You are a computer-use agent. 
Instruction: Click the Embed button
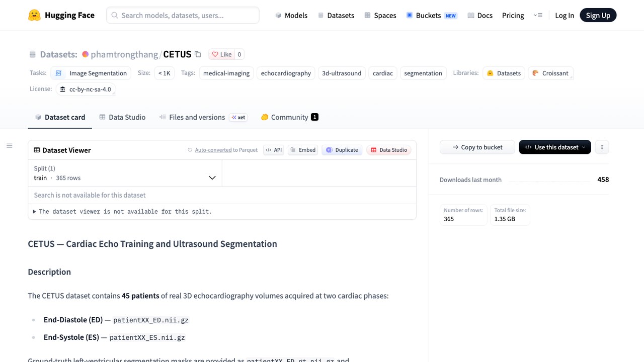pyautogui.click(x=303, y=150)
